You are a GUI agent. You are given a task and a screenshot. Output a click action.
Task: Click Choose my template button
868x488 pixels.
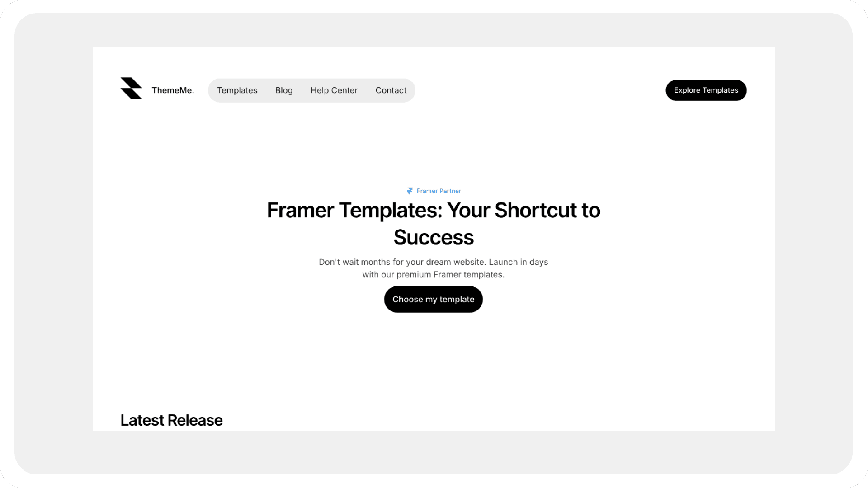tap(434, 299)
